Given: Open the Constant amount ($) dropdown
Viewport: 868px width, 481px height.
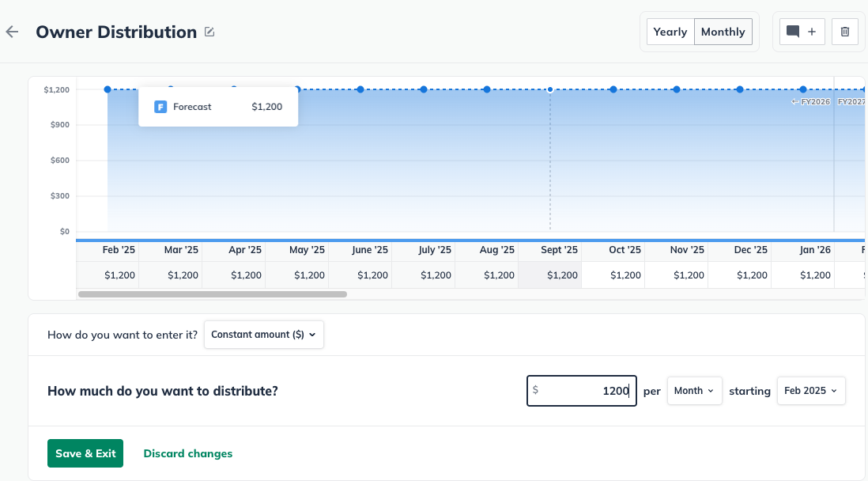Looking at the screenshot, I should 263,335.
